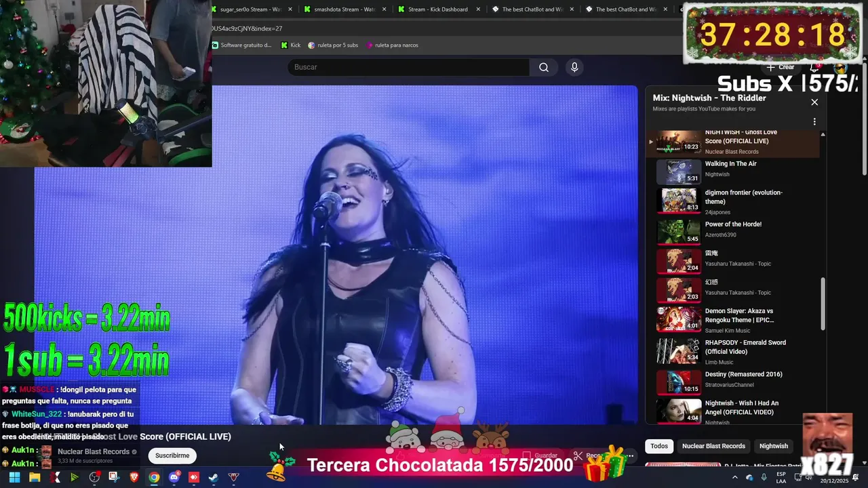
Task: Launch Snipping Tool from taskbar
Action: click(114, 477)
